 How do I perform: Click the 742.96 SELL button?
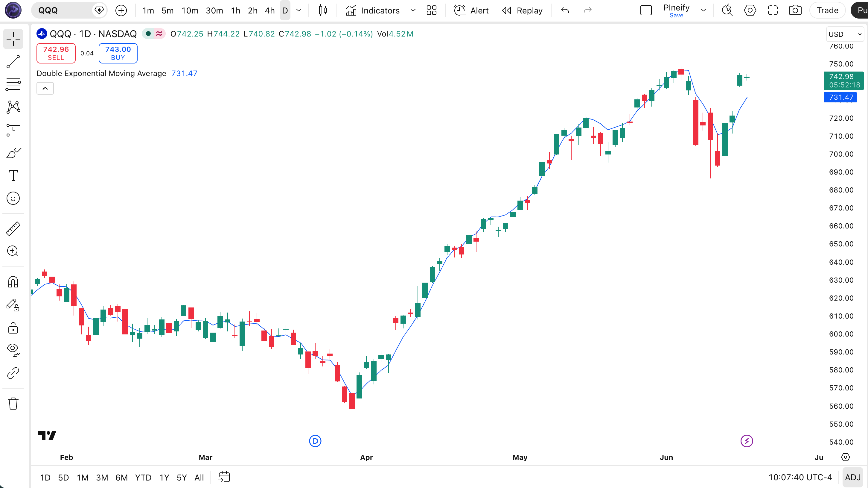[x=56, y=53]
